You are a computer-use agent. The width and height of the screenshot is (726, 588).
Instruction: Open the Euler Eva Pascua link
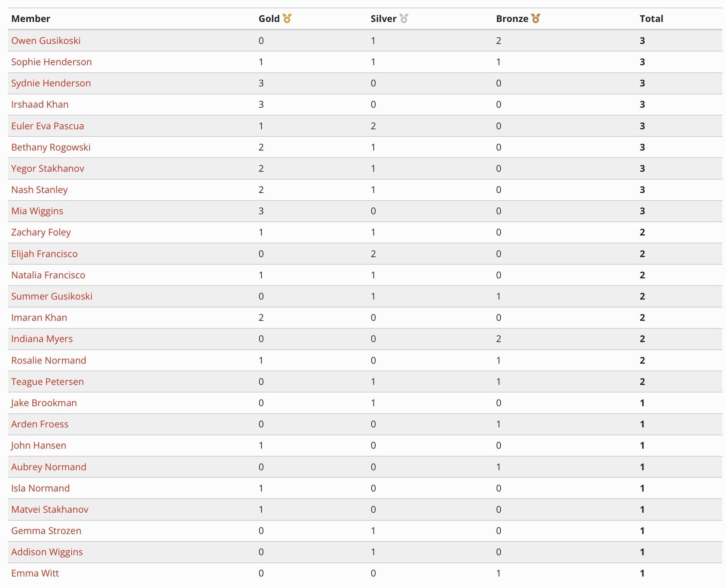click(47, 126)
